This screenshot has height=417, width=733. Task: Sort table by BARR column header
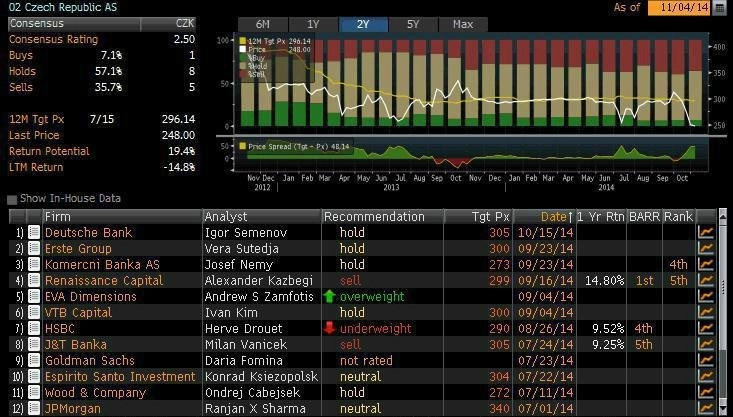[645, 216]
